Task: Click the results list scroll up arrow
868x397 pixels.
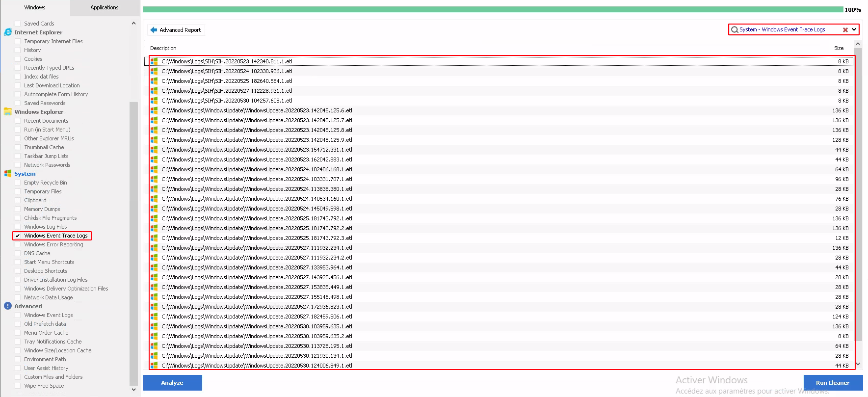Action: 858,44
